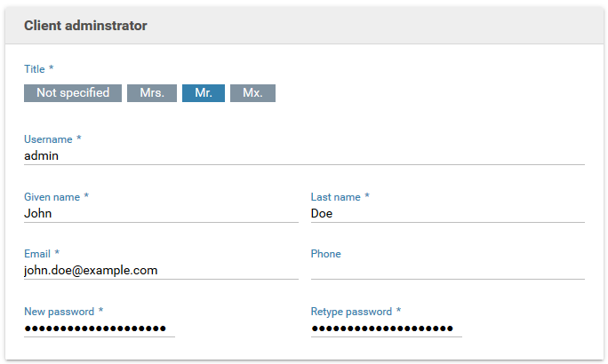Click the "Last name *" label
The height and width of the screenshot is (364, 608).
pos(340,197)
